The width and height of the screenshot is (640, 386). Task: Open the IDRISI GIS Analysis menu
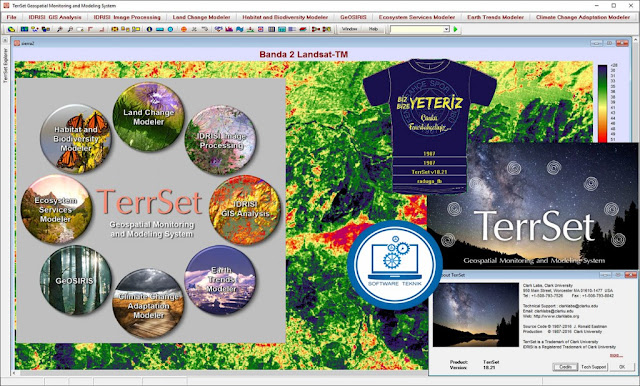point(55,18)
